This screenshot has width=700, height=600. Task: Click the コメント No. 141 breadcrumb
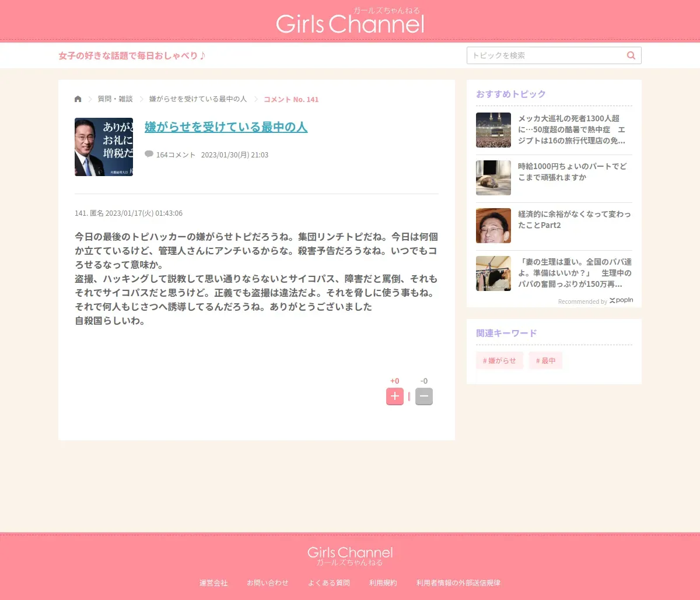(x=291, y=99)
